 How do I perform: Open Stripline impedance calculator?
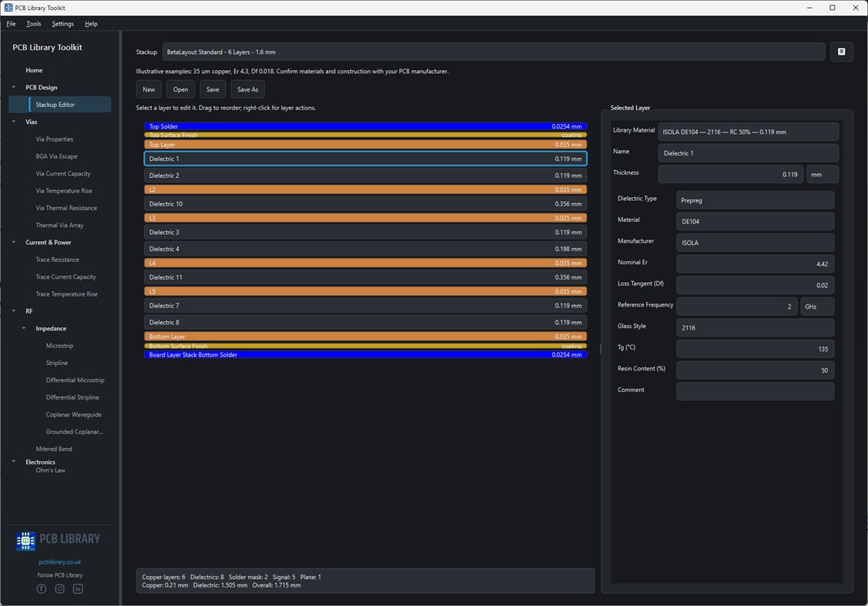56,363
